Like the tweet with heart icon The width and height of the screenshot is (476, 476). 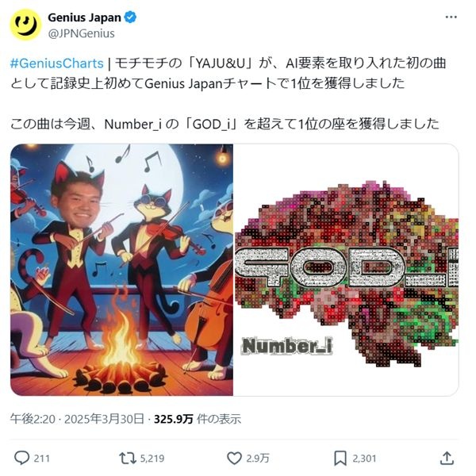[x=234, y=458]
